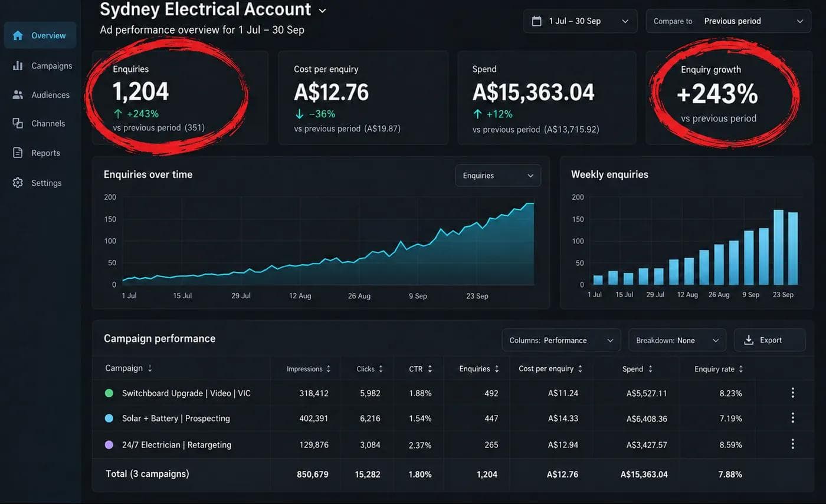Click the Export button
The image size is (826, 504).
click(769, 340)
